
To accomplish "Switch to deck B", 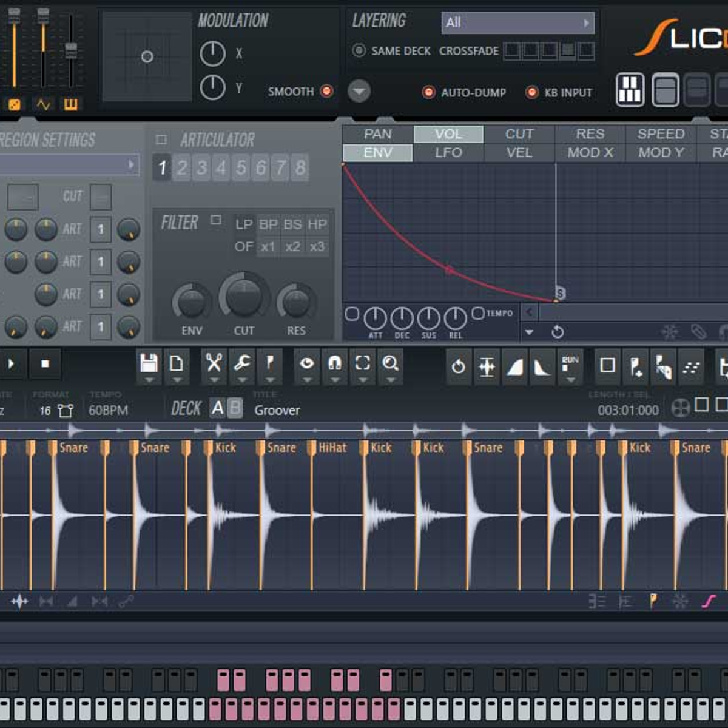I will (x=235, y=408).
